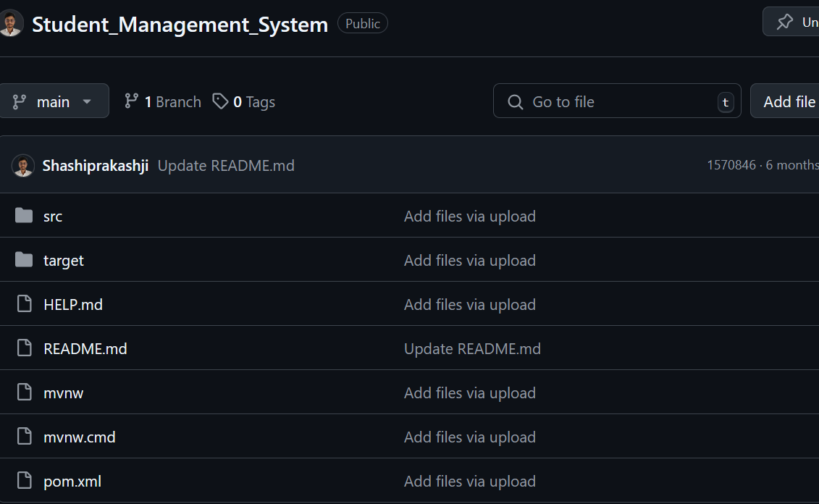Focus the Go to file search field
Screen dimensions: 819x504
[616, 101]
